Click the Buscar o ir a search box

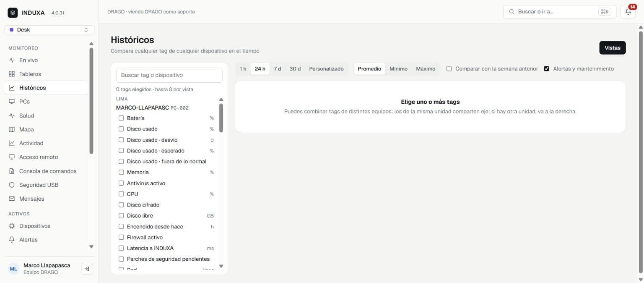pyautogui.click(x=560, y=12)
